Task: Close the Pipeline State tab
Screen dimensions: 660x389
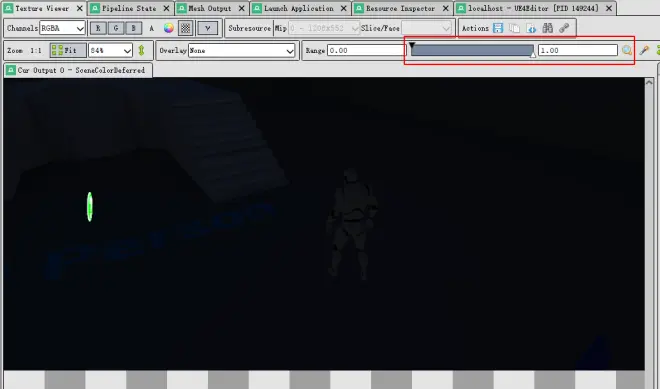Action: (x=166, y=8)
